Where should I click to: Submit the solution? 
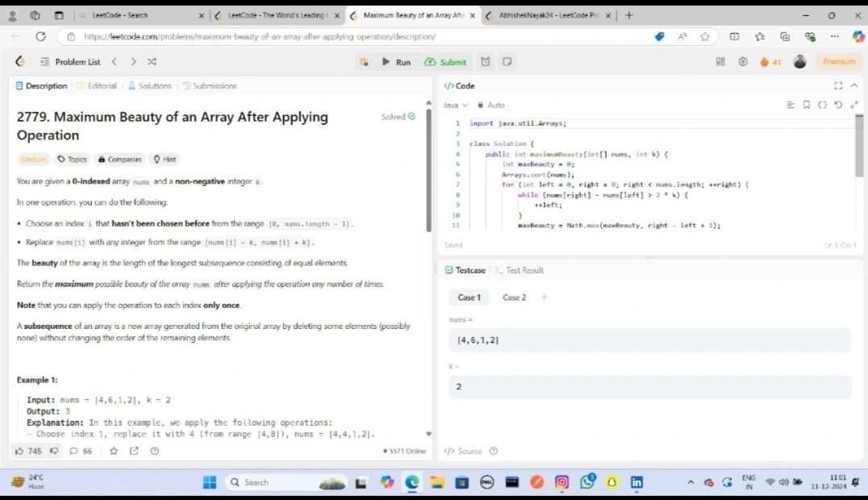pos(445,62)
